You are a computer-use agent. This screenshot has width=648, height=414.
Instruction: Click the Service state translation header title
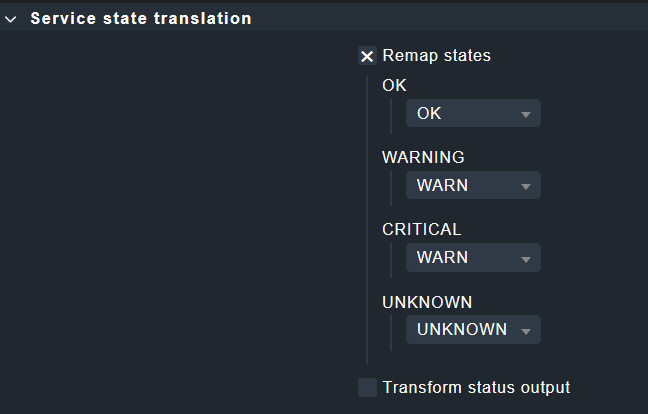point(141,19)
